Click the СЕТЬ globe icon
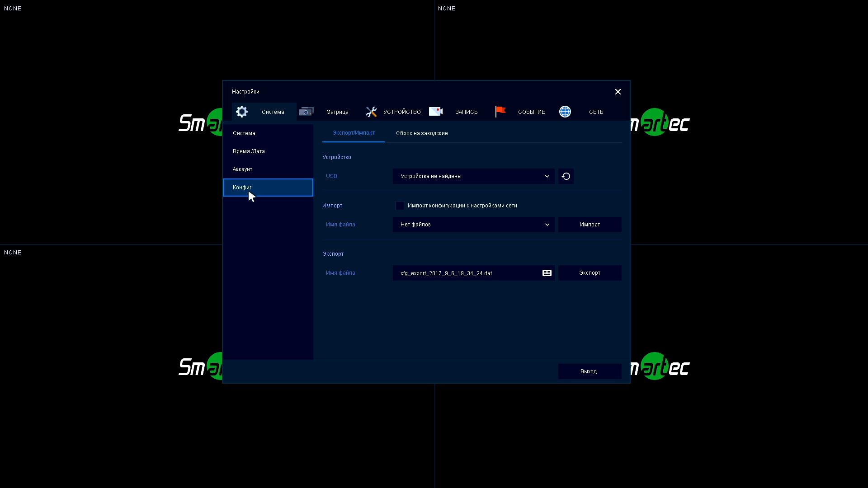 565,112
